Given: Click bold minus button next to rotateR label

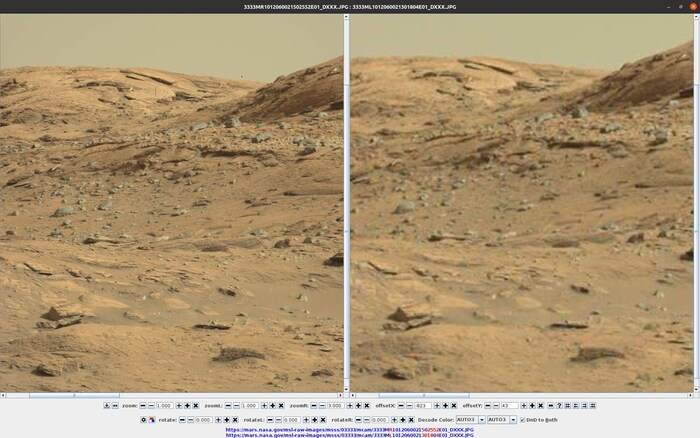Looking at the screenshot, I should pos(358,420).
